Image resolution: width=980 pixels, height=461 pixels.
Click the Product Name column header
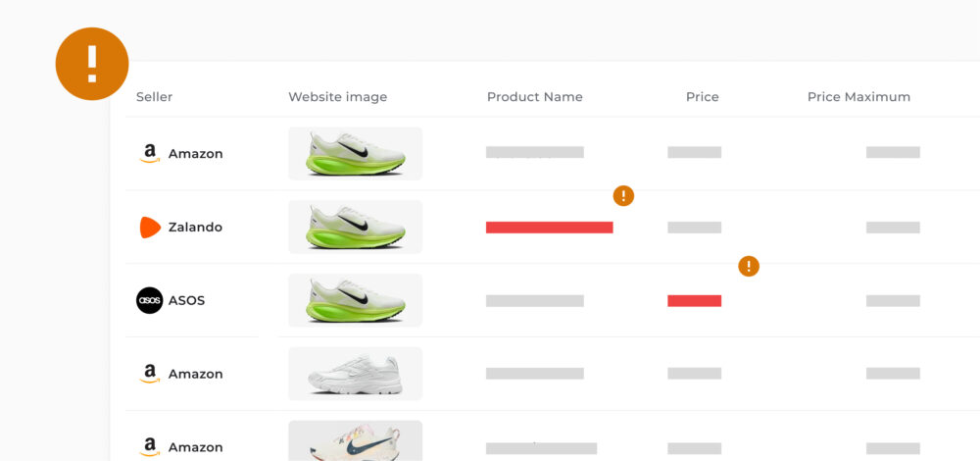tap(534, 97)
